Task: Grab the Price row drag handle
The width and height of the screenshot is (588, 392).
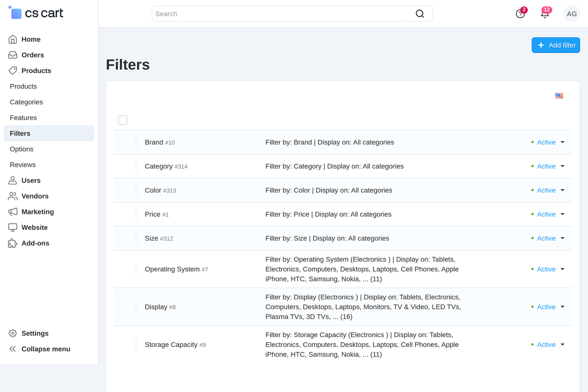Action: coord(137,214)
